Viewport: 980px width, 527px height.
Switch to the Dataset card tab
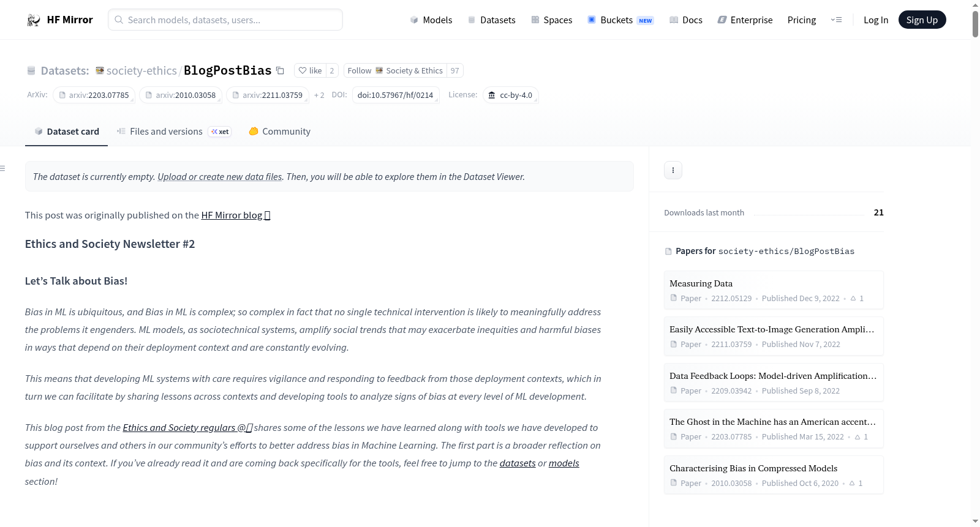click(x=66, y=132)
